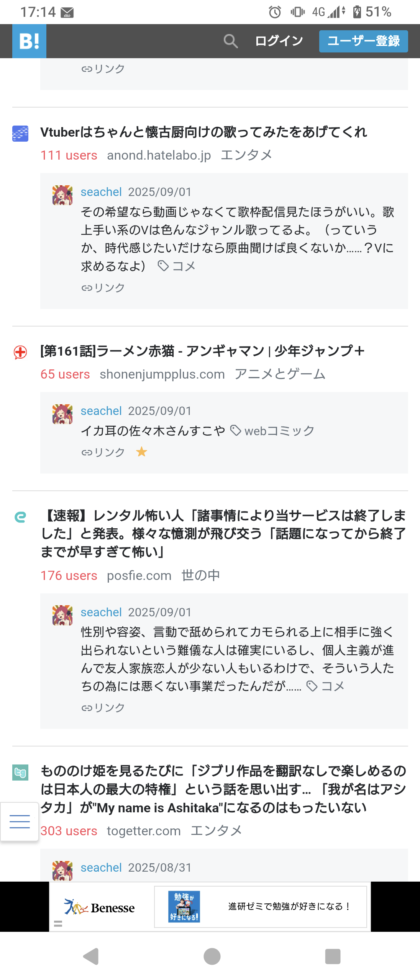Viewport: 420px width, 980px height.
Task: Open search with the magnifier icon
Action: tap(230, 41)
